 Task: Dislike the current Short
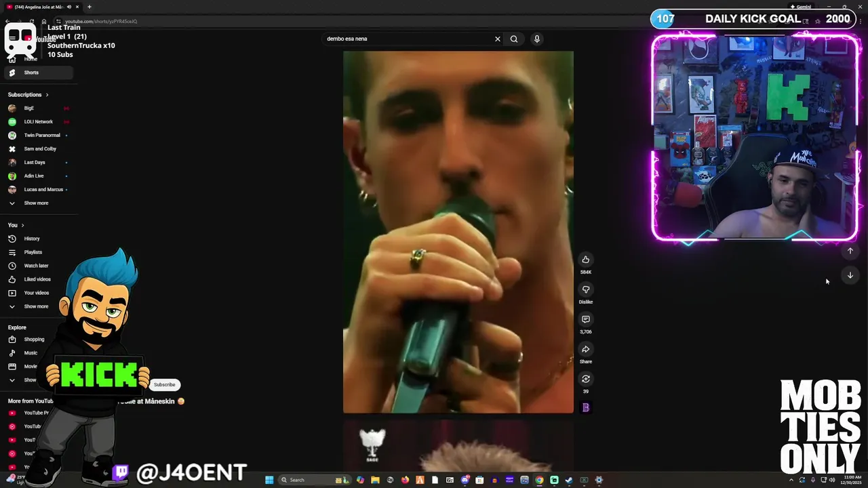point(586,289)
